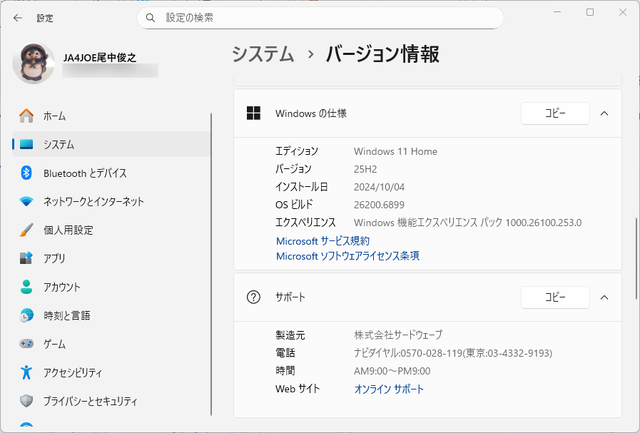The image size is (640, 433).
Task: Copy the Windows の仕様 details
Action: (x=555, y=113)
